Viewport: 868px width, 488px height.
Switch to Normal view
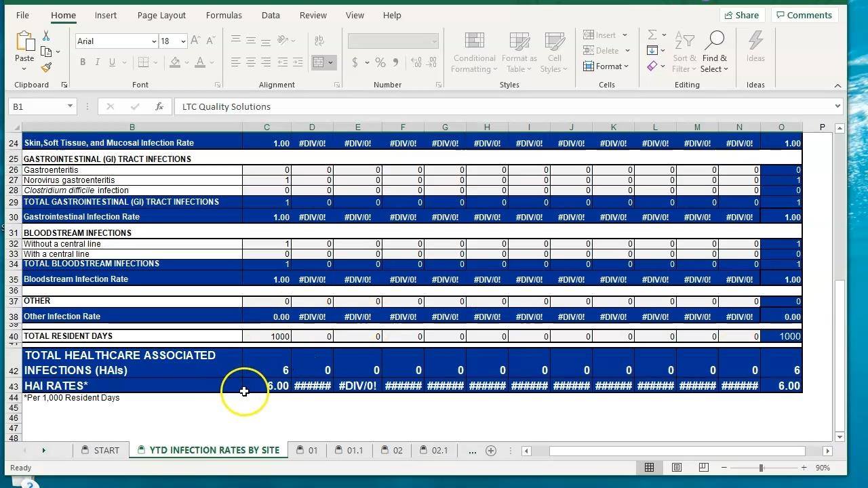(649, 468)
